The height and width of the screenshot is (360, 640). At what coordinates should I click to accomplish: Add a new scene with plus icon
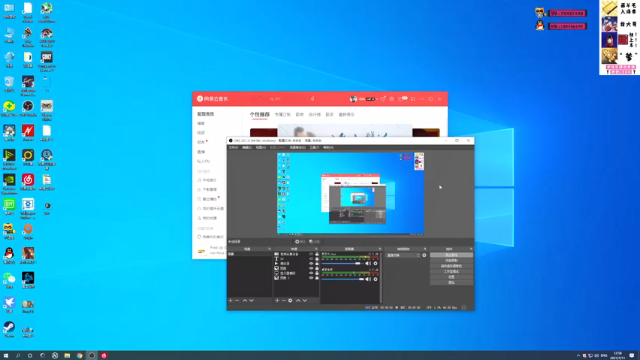[231, 300]
